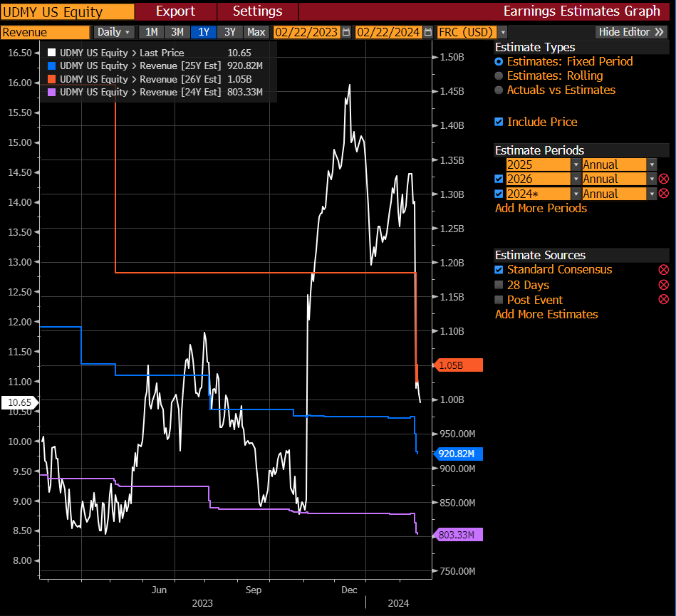Viewport: 676px width, 616px height.
Task: Open the 2025 estimate period year dropdown
Action: (x=575, y=165)
